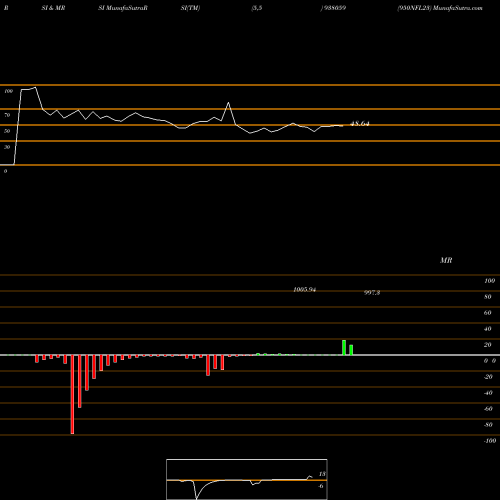Click the RSI axis label 50
The width and height of the screenshot is (500, 500).
[x=7, y=131]
